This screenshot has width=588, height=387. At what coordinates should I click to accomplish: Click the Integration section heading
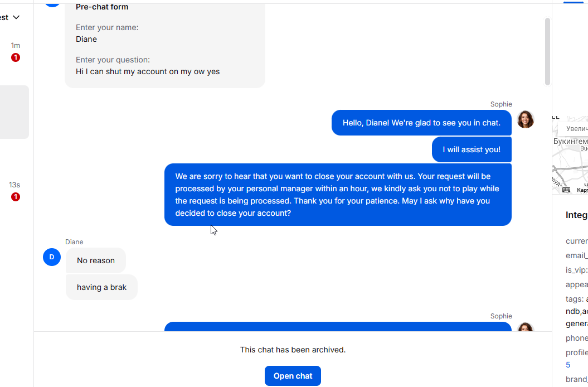click(576, 215)
